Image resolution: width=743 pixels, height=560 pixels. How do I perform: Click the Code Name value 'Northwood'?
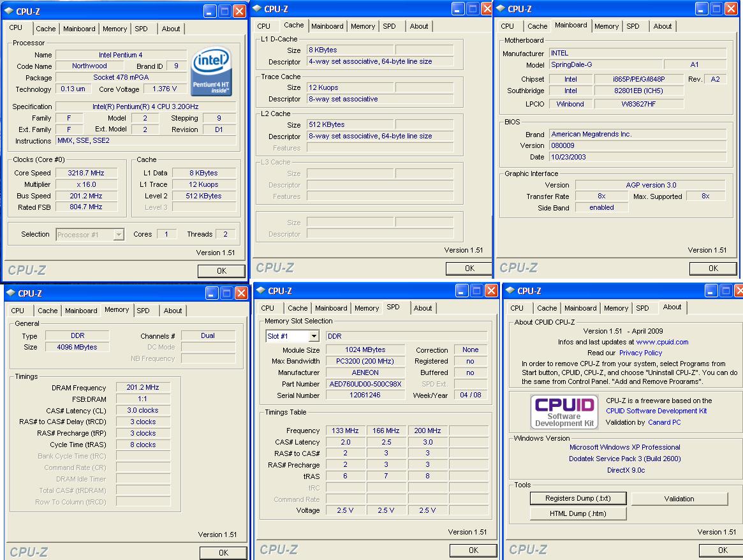[x=89, y=66]
